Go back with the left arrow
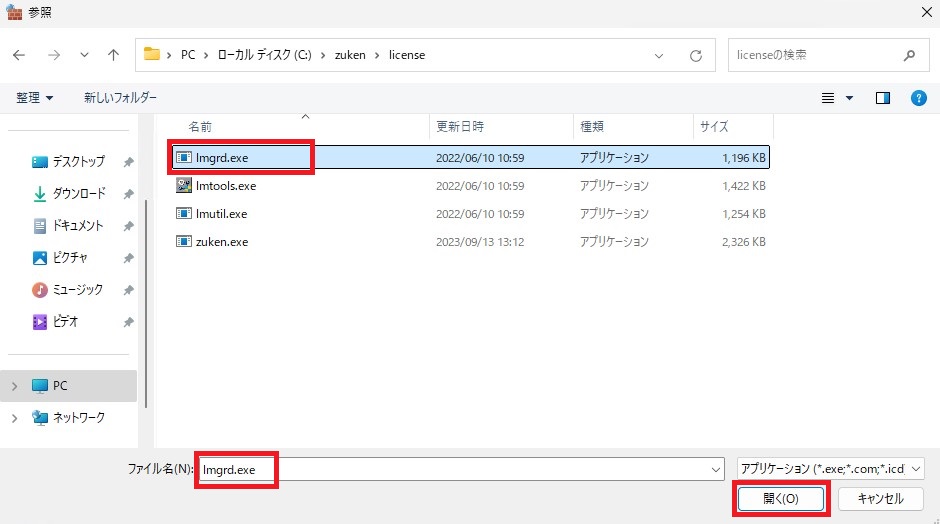The width and height of the screenshot is (940, 524). click(19, 55)
